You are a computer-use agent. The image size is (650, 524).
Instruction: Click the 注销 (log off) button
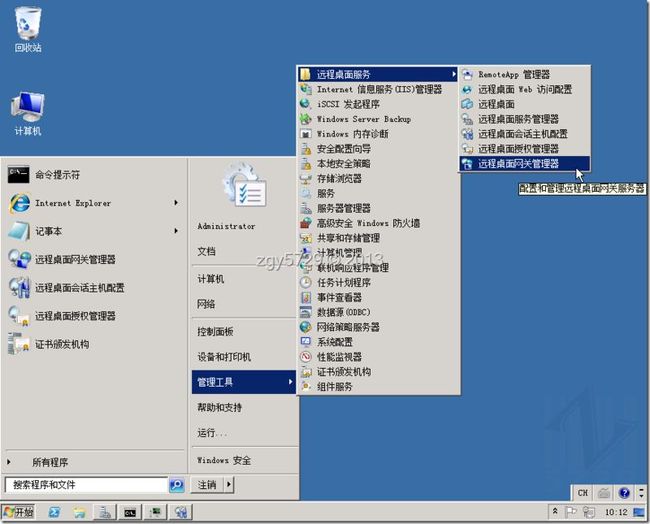coord(207,484)
